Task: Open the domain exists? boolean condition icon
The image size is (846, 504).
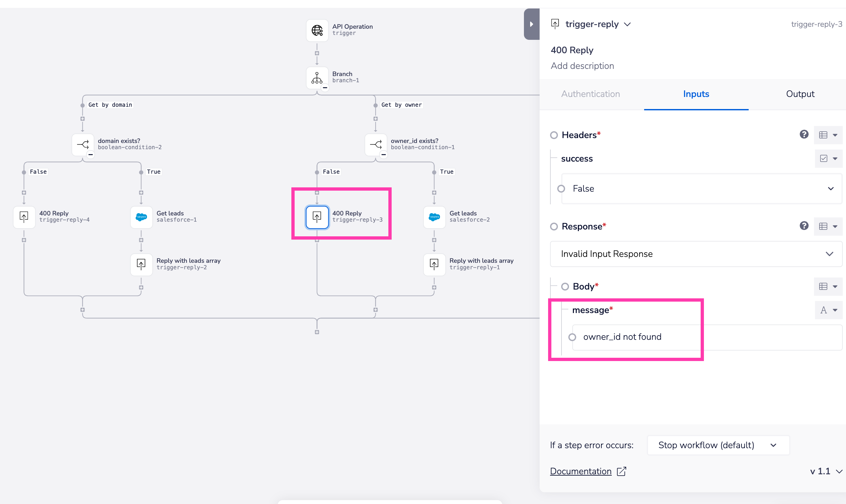Action: (83, 145)
